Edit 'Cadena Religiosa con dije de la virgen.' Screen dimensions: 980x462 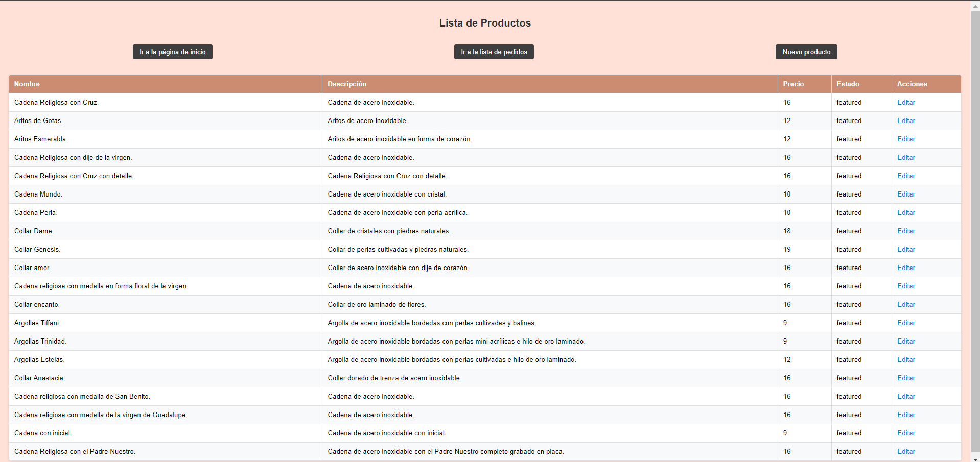point(905,157)
